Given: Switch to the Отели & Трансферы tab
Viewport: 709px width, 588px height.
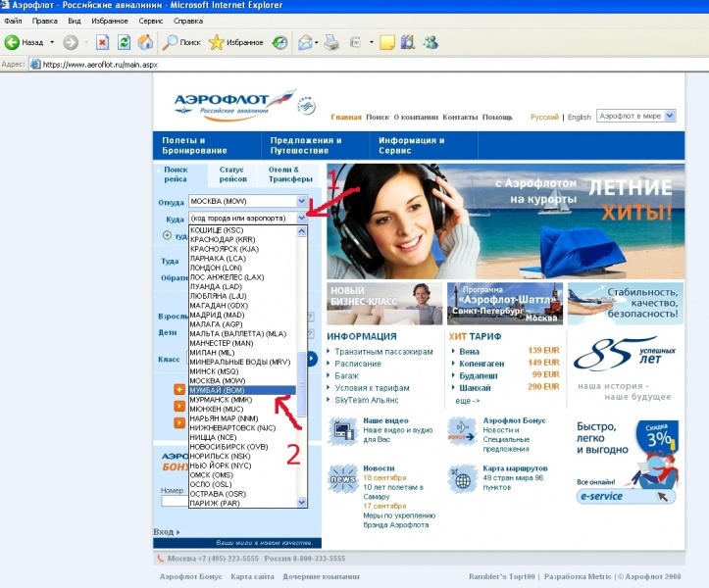Looking at the screenshot, I should tap(290, 174).
